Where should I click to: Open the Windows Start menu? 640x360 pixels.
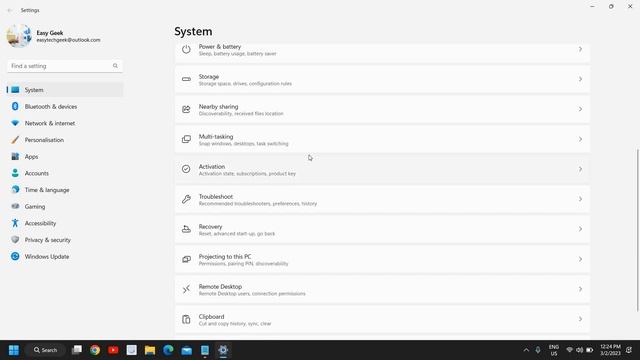(14, 350)
